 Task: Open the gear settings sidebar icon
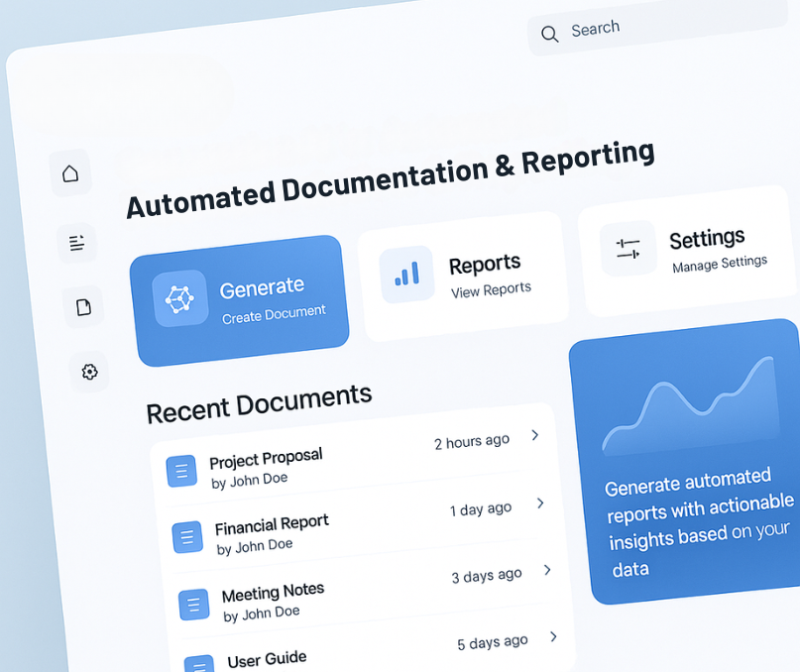pos(89,372)
